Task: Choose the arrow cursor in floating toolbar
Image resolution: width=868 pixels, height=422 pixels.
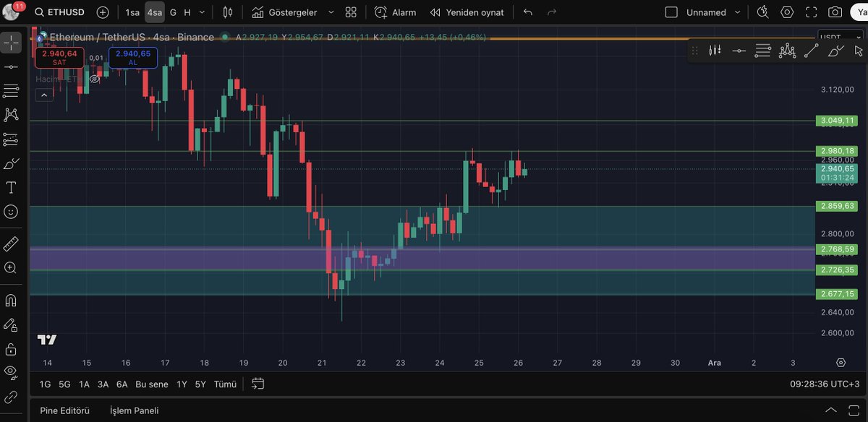Action: point(859,51)
